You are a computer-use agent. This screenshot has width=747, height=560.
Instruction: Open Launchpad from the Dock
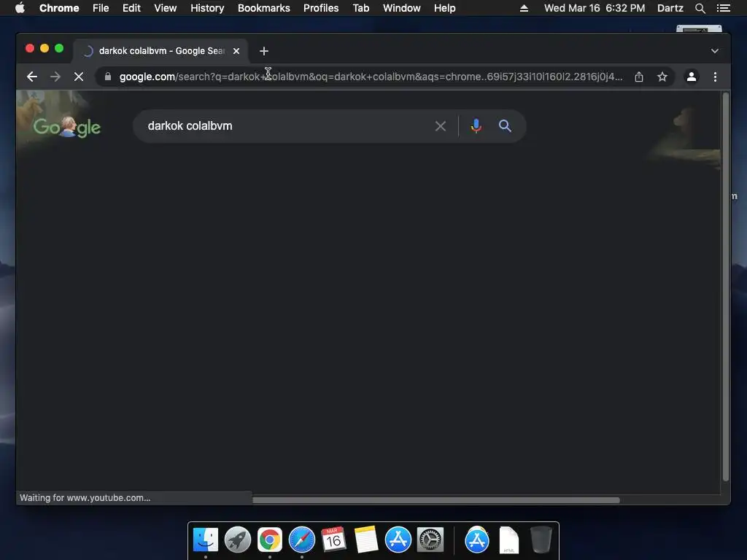(238, 540)
